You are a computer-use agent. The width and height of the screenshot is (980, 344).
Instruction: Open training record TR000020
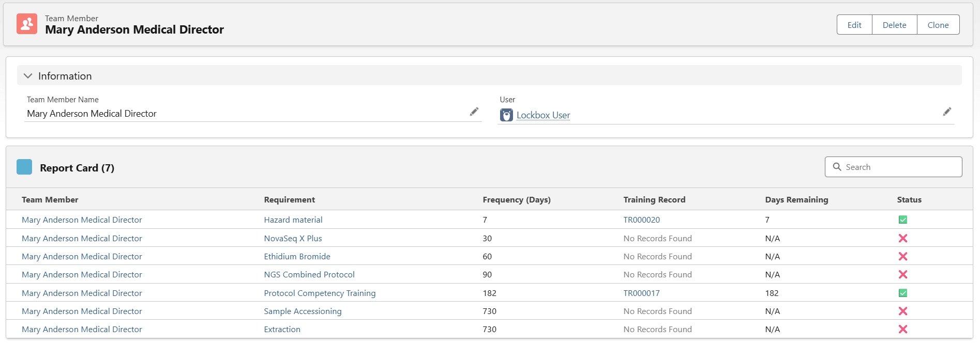point(641,220)
